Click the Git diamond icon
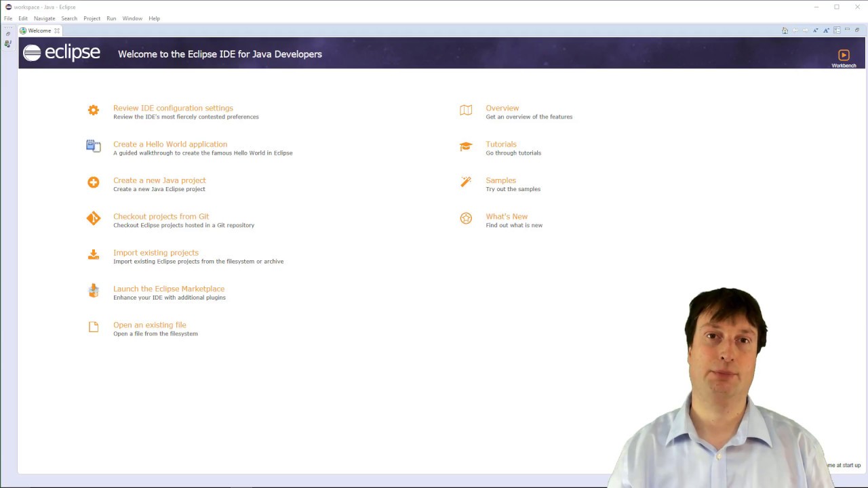The height and width of the screenshot is (488, 868). click(x=94, y=218)
